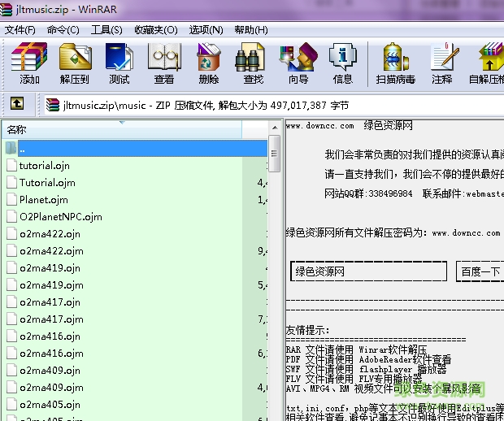
Task: Open the Commands (命令) menu
Action: point(63,30)
